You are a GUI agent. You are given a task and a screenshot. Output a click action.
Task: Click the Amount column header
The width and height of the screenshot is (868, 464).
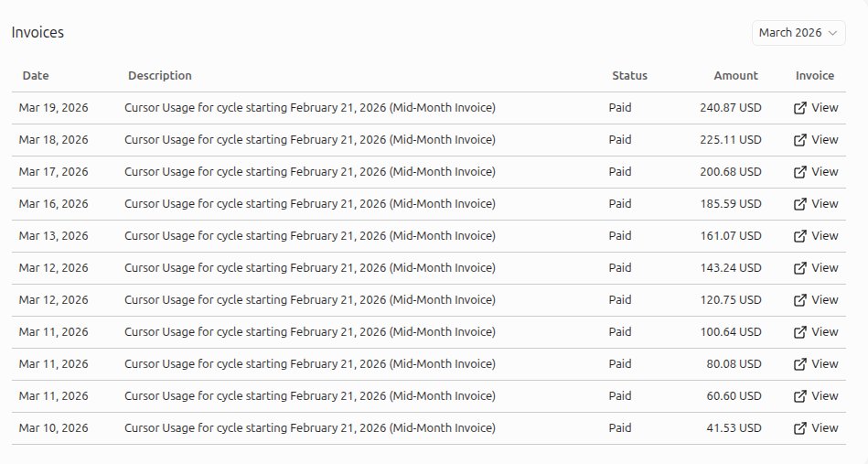(735, 75)
